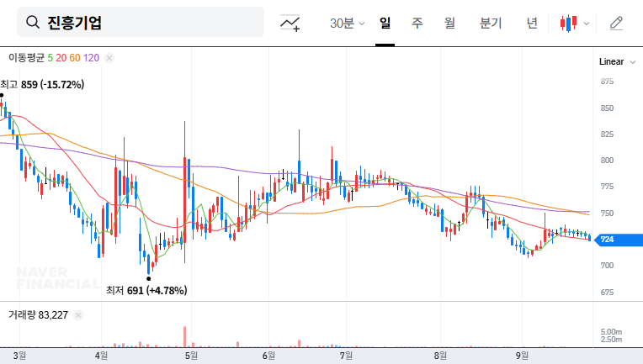
Task: Click the 5.00m volume axis label
Action: pos(611,332)
